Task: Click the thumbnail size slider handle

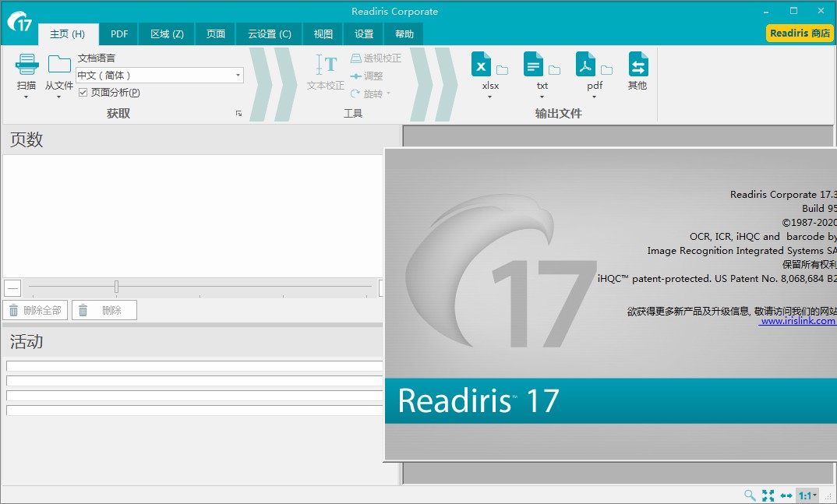Action: [116, 287]
